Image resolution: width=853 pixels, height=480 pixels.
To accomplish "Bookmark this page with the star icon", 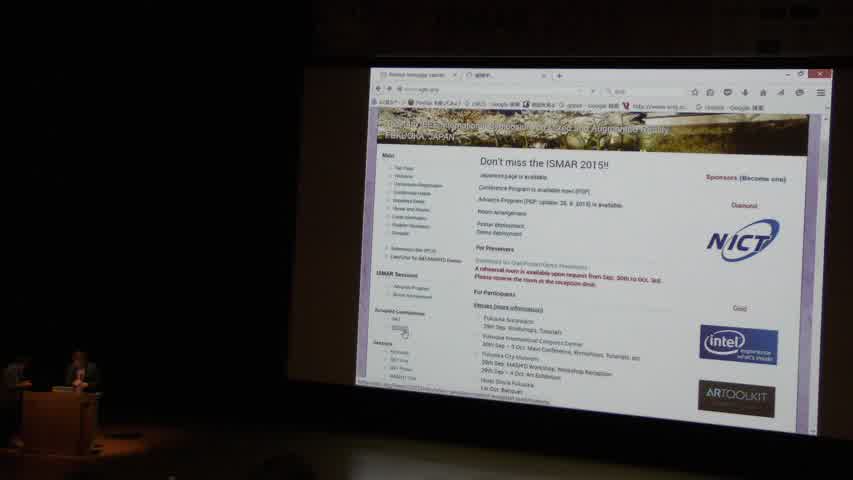I will [x=695, y=92].
